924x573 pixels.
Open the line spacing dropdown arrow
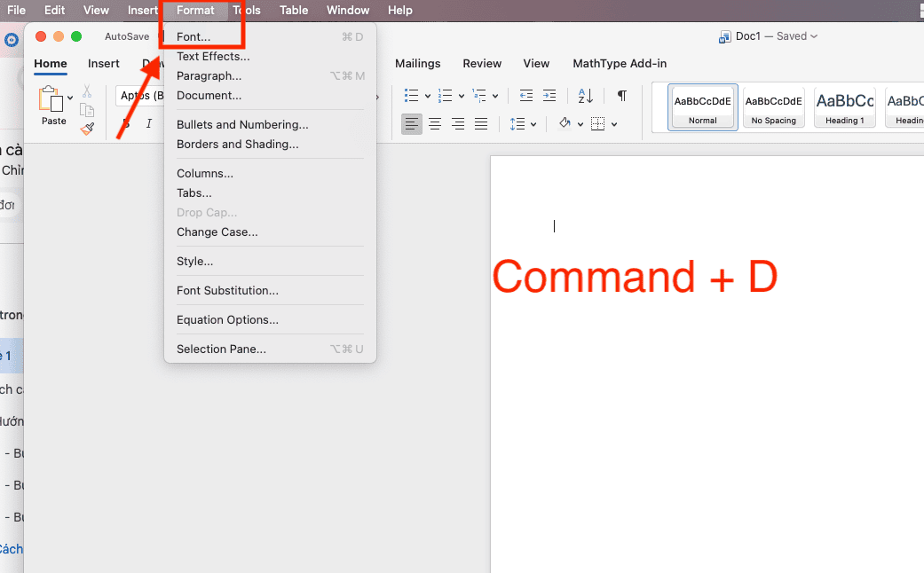(x=533, y=124)
